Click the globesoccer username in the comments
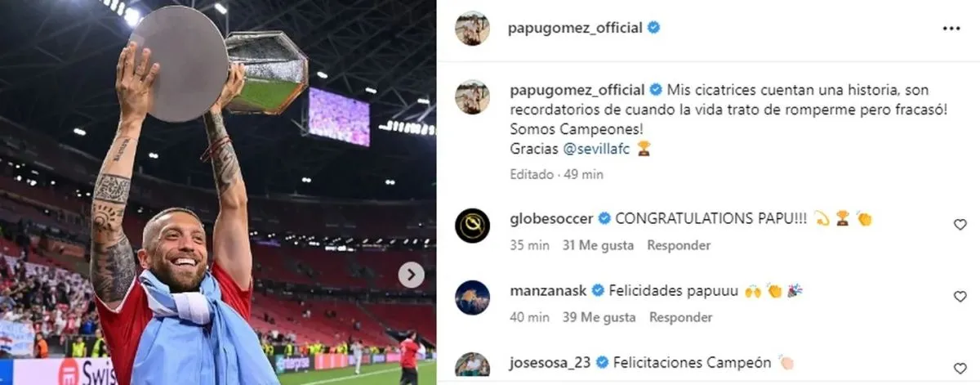Image resolution: width=980 pixels, height=385 pixels. pos(551,218)
